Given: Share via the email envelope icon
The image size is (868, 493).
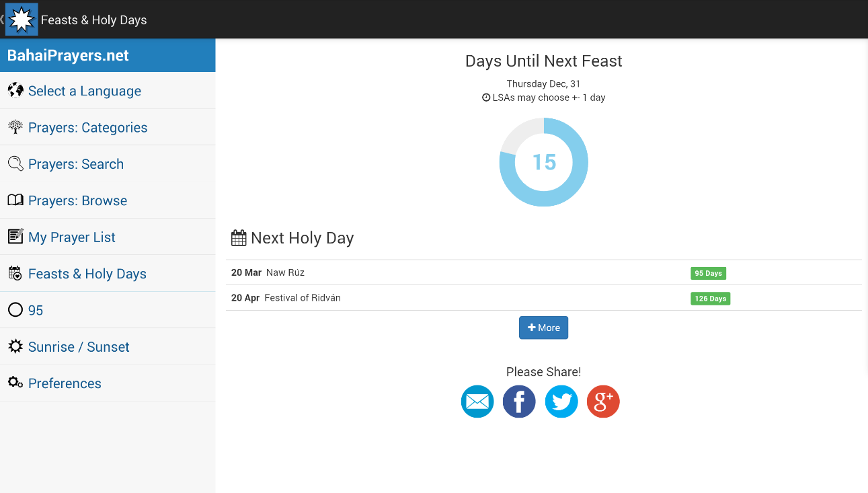Looking at the screenshot, I should (477, 402).
